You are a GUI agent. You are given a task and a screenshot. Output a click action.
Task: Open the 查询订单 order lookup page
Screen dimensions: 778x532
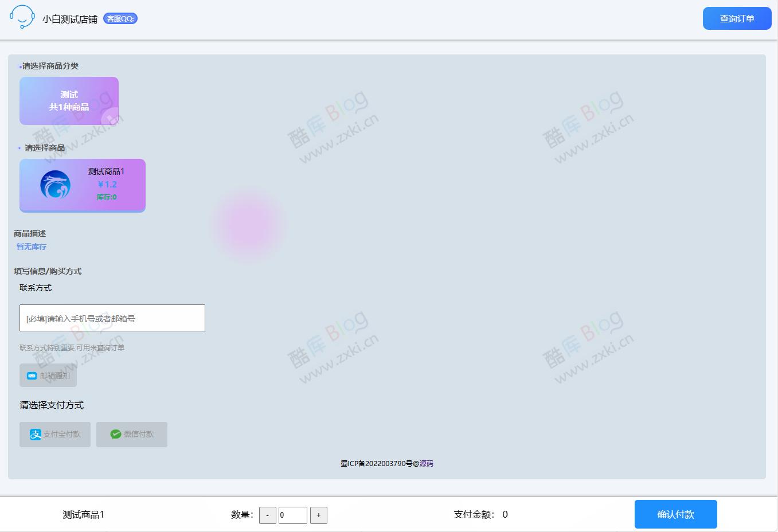click(736, 18)
